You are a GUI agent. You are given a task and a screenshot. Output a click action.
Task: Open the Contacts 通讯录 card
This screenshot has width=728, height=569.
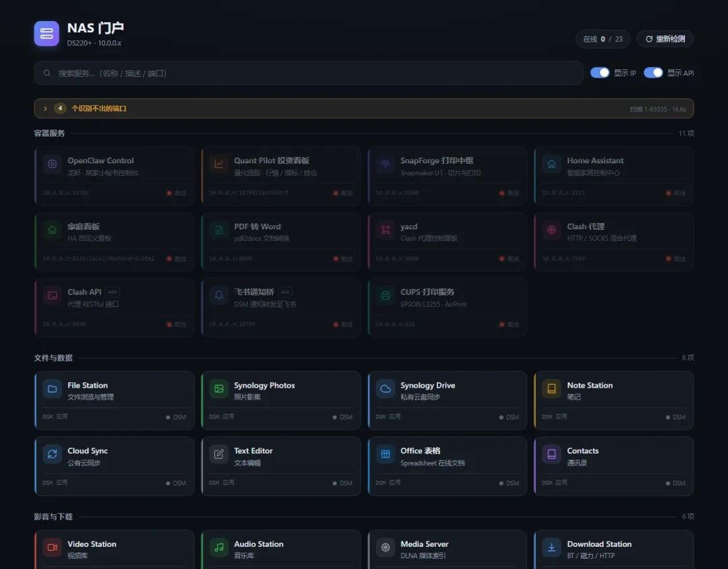click(614, 466)
